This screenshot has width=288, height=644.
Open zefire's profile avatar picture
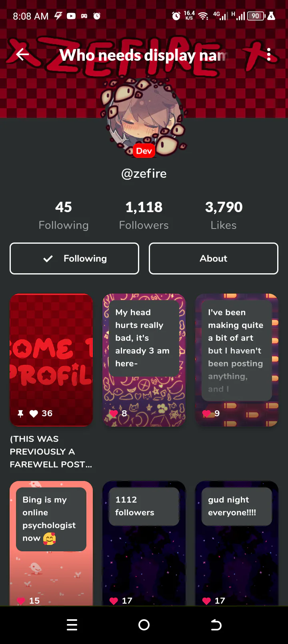pos(144,118)
